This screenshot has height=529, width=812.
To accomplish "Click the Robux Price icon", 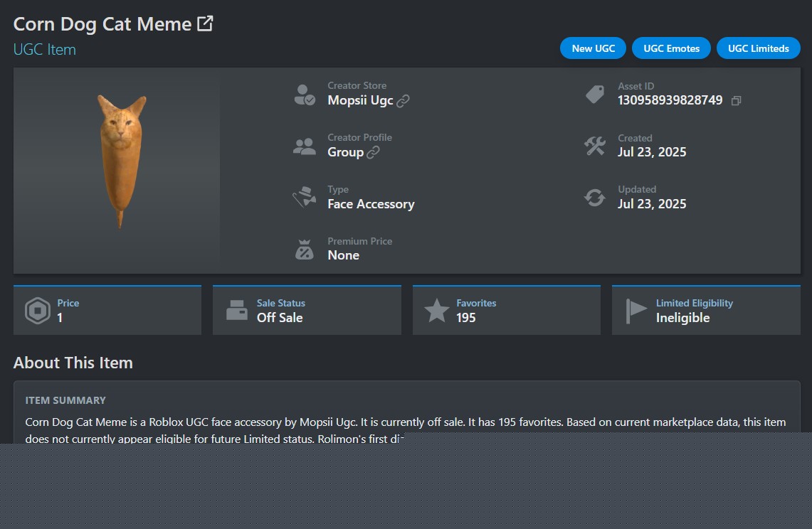I will (38, 311).
